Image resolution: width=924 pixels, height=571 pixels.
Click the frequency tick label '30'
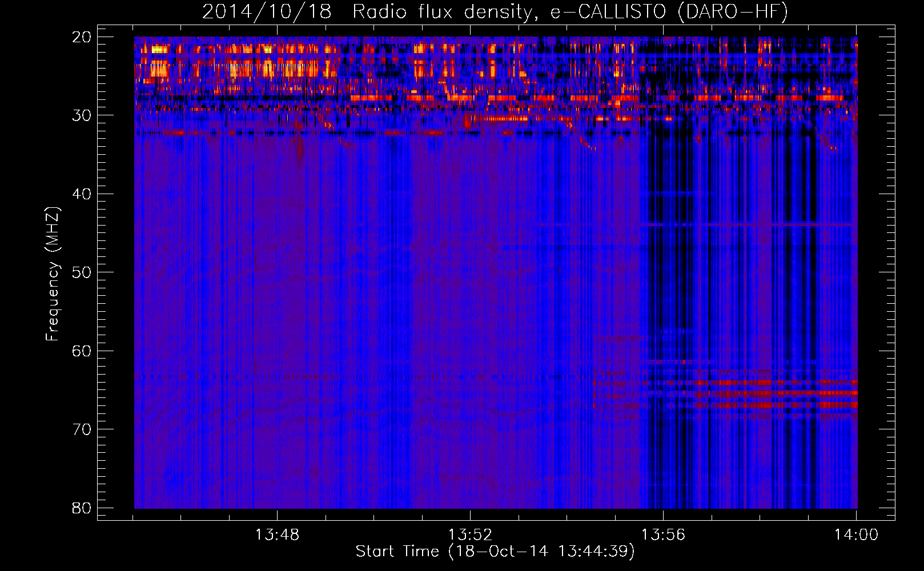82,115
